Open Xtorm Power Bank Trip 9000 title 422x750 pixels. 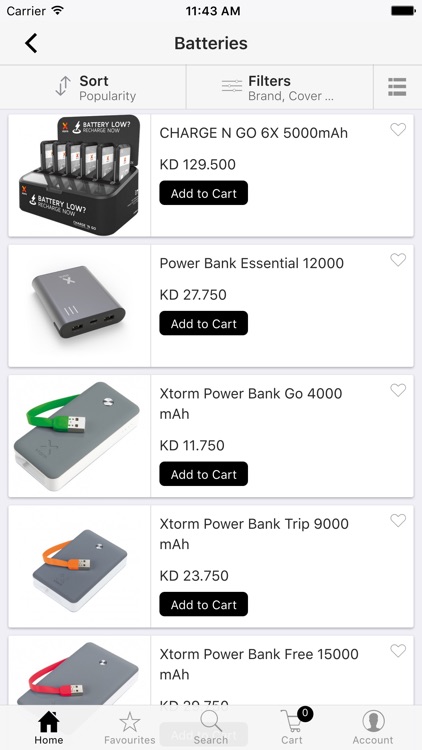click(254, 534)
